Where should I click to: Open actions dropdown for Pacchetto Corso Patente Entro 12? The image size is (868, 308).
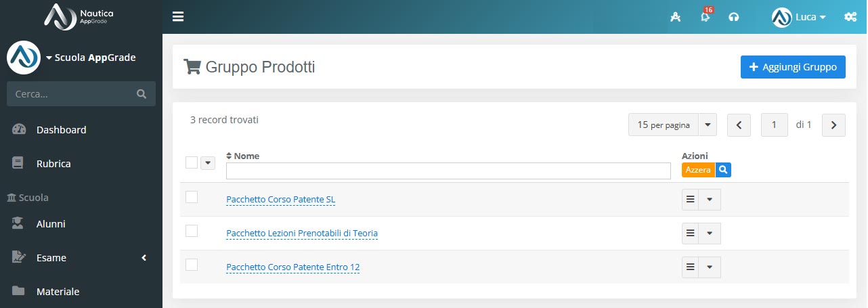(710, 267)
